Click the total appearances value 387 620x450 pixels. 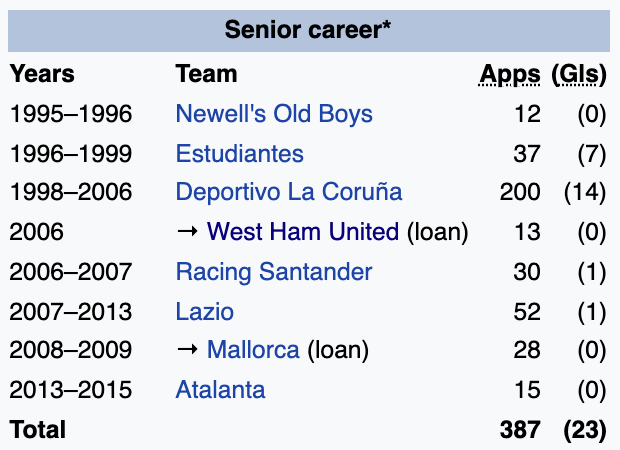520,429
